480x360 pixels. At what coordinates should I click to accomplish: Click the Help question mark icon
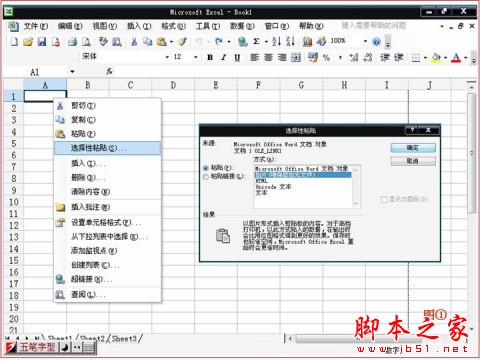tap(376, 41)
